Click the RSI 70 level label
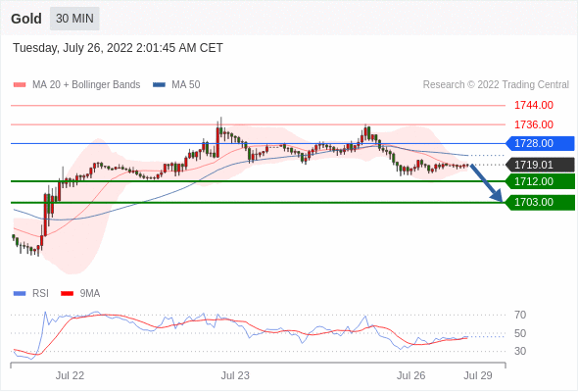The width and height of the screenshot is (578, 392). pos(520,315)
